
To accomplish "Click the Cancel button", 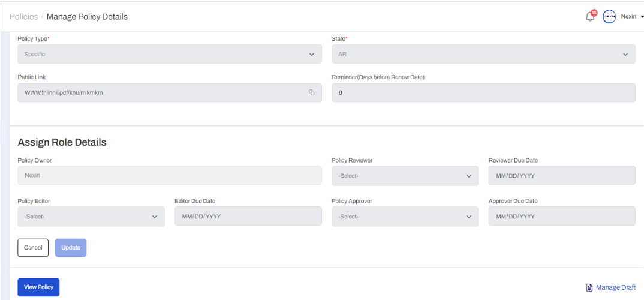I will (33, 248).
